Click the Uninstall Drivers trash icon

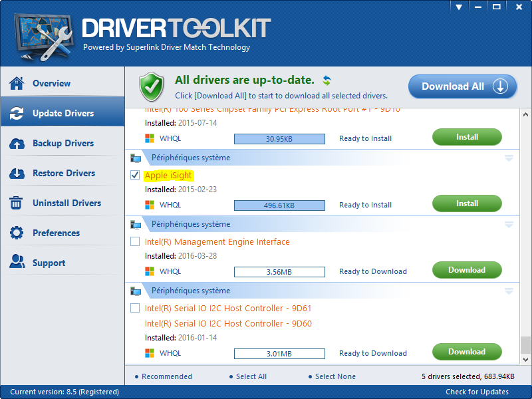(x=17, y=203)
